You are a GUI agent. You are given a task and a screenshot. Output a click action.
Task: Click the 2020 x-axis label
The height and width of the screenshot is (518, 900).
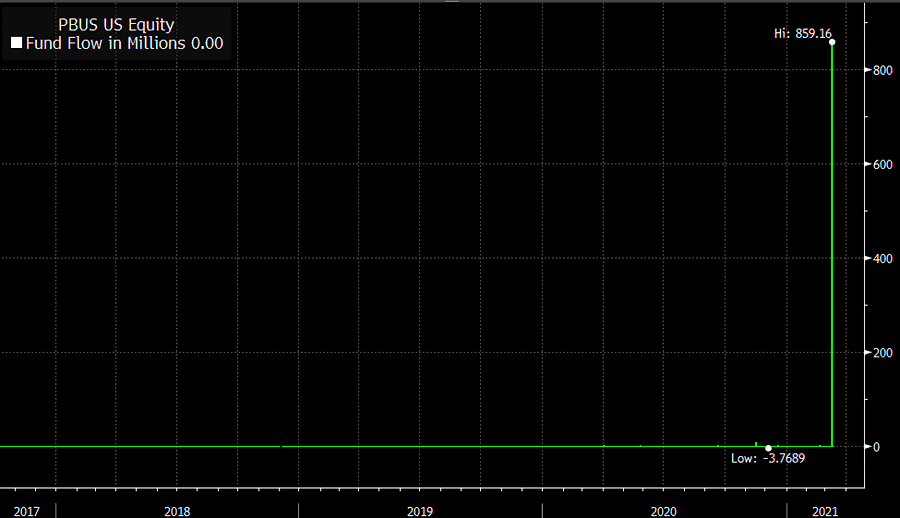664,511
